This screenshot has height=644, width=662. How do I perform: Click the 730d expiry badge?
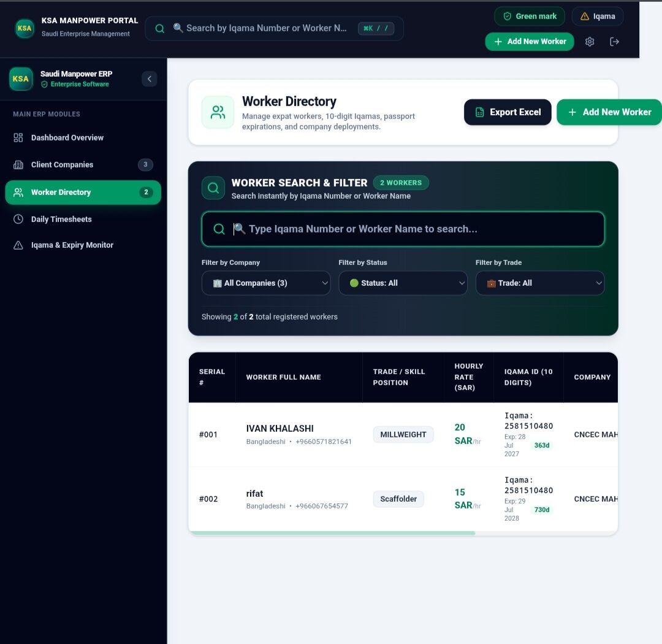click(x=542, y=510)
